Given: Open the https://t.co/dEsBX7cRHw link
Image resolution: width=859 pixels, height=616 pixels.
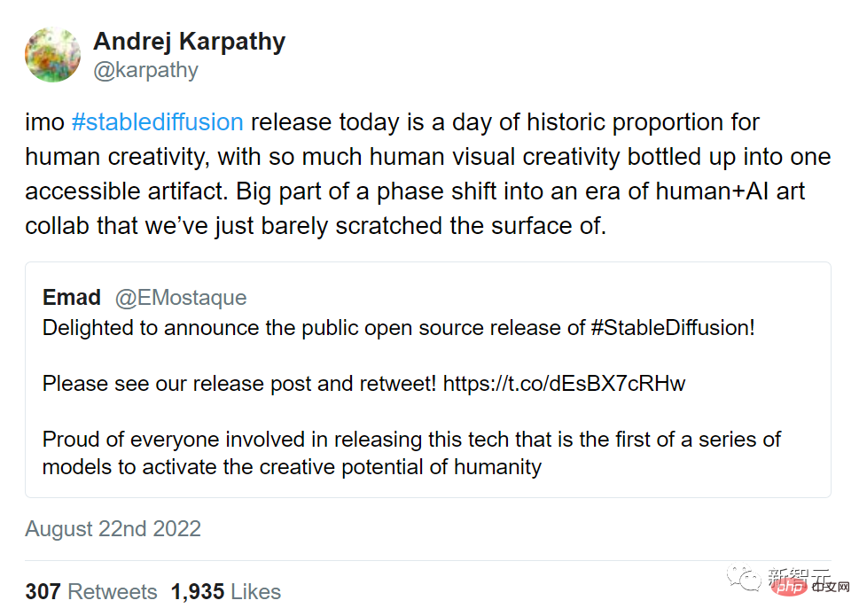Looking at the screenshot, I should tap(564, 383).
